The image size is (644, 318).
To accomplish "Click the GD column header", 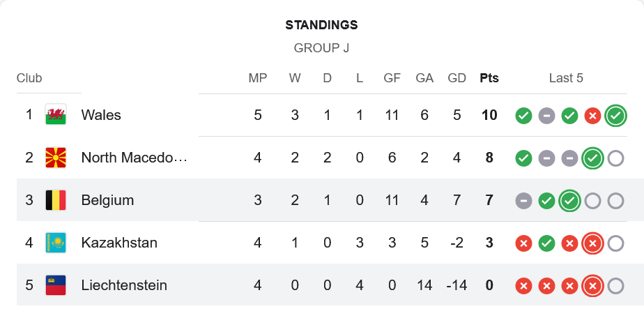I will (457, 78).
